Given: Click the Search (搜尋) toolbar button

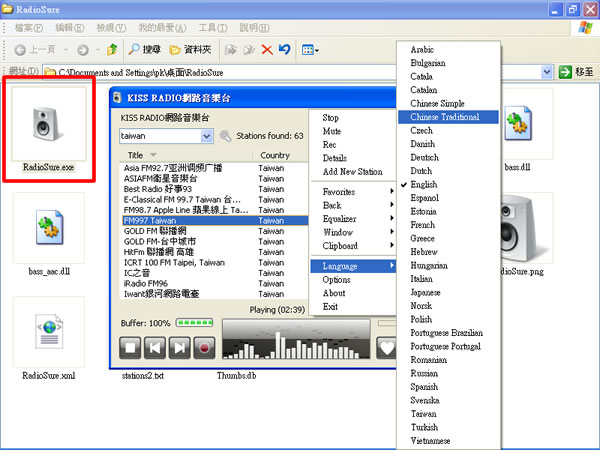Looking at the screenshot, I should coord(144,49).
